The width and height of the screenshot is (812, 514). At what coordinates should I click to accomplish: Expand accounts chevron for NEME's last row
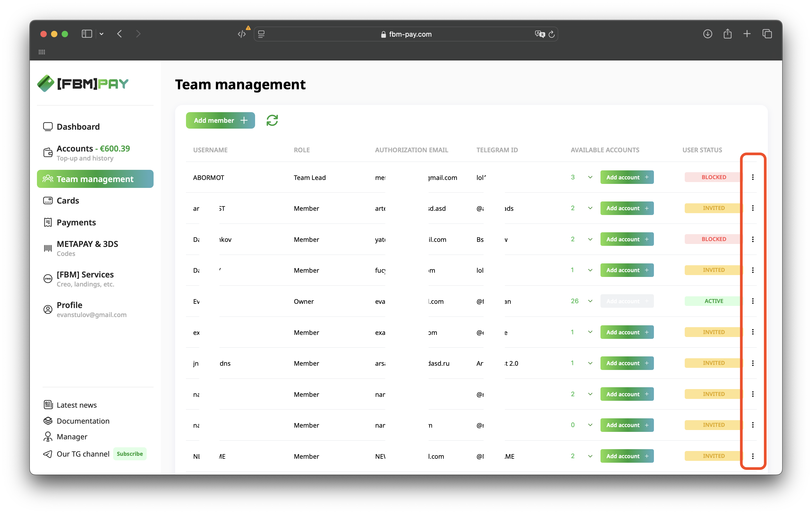coord(590,456)
